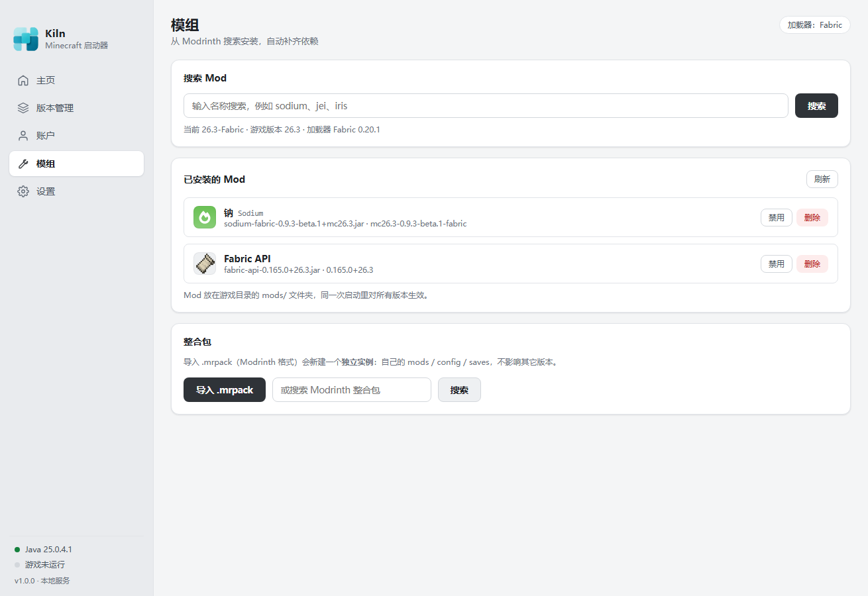Click the grey 游戏未运行 status dot
The image size is (868, 596).
(x=17, y=565)
